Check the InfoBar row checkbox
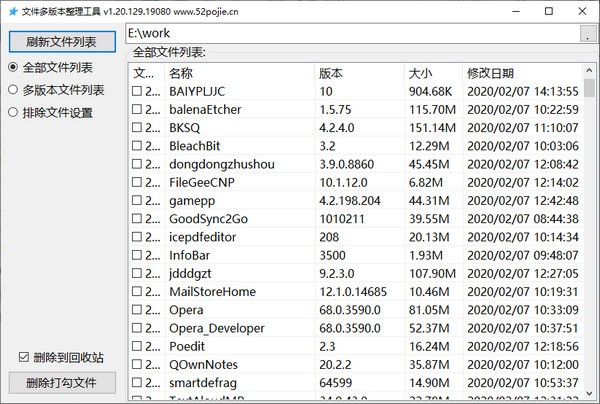600x404 pixels. pyautogui.click(x=137, y=255)
